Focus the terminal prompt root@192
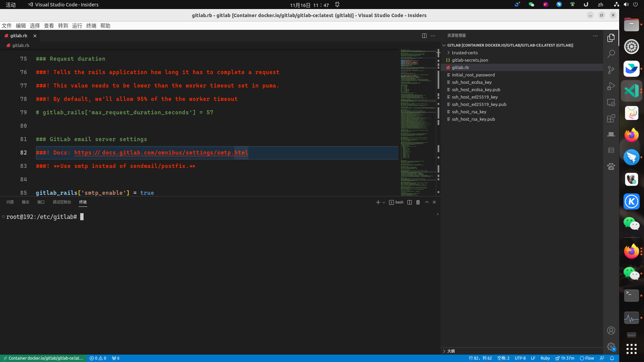Image resolution: width=644 pixels, height=362 pixels. pyautogui.click(x=42, y=217)
